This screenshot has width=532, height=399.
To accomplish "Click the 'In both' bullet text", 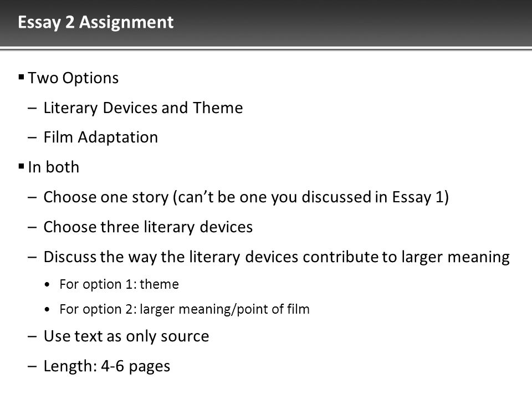I will (x=54, y=167).
